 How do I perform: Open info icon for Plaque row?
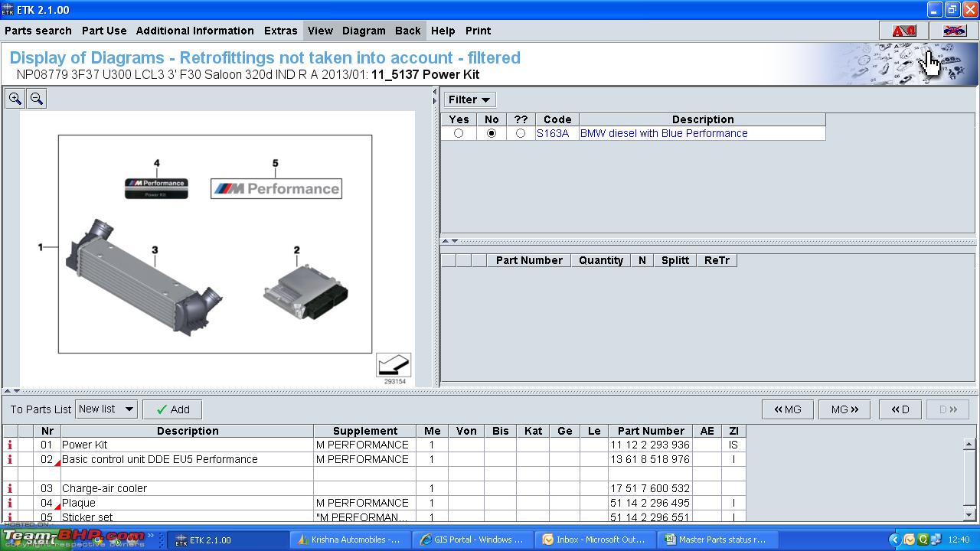point(10,503)
